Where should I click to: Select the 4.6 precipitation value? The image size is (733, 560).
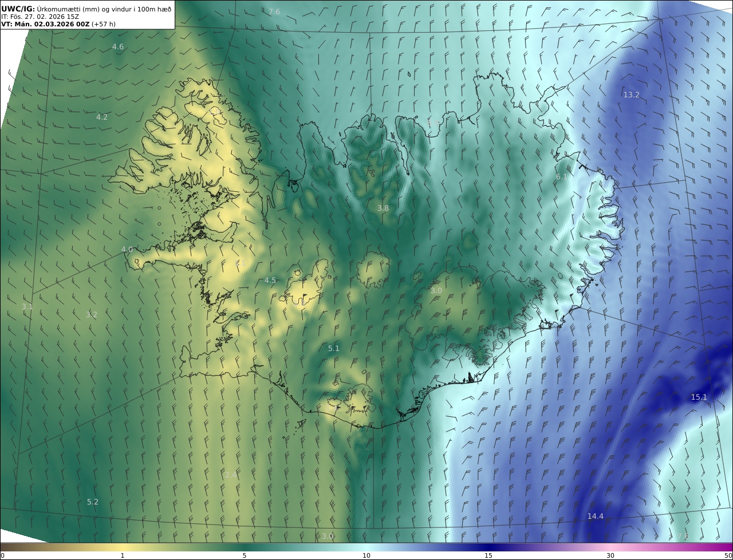pyautogui.click(x=118, y=47)
